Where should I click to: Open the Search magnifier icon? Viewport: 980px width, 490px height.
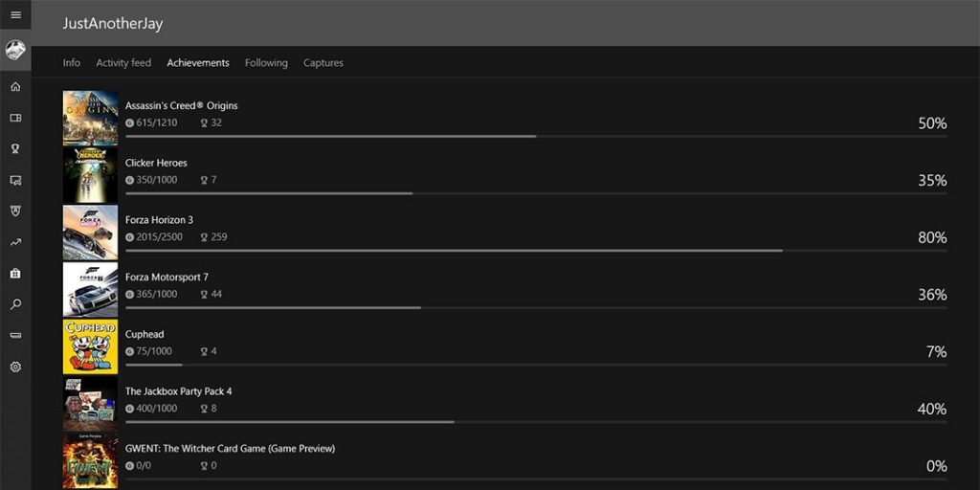[x=15, y=304]
